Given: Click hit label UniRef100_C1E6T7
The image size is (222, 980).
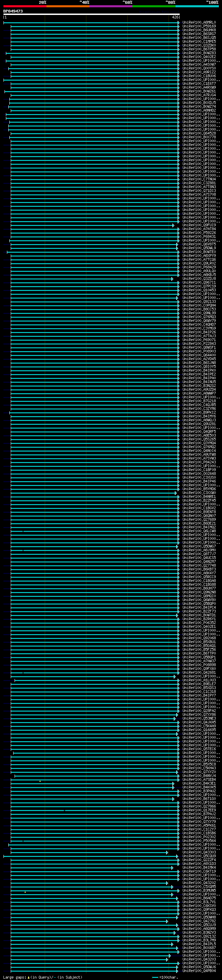Looking at the screenshot, I should click(x=199, y=84).
